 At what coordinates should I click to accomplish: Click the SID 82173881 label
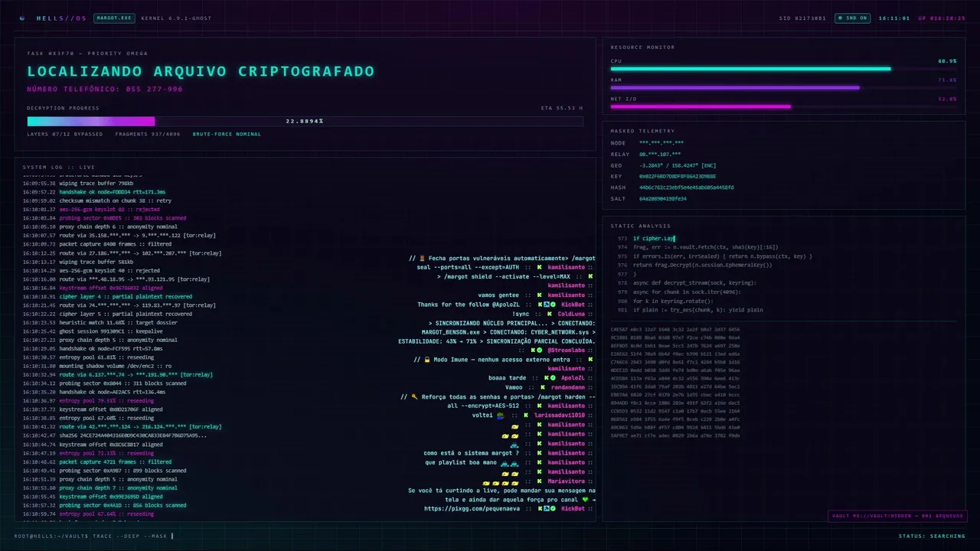pyautogui.click(x=802, y=18)
